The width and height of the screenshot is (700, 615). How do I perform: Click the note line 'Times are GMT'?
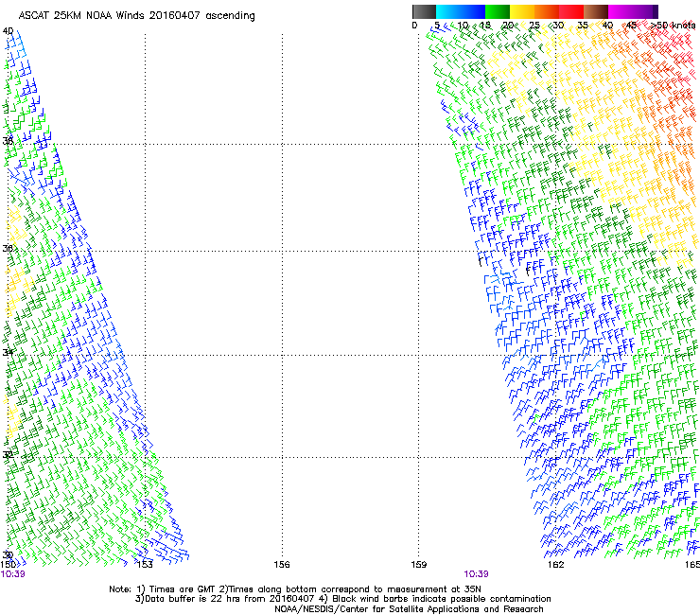pos(184,589)
